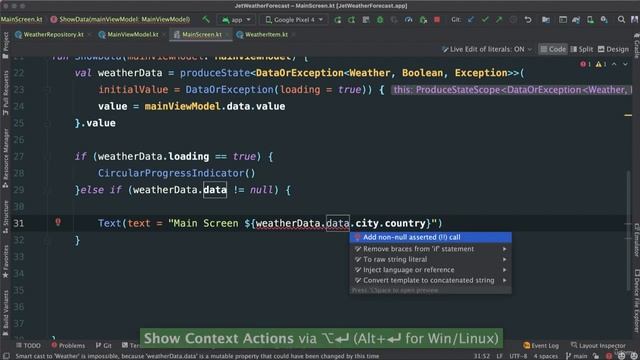This screenshot has height=360, width=640.
Task: Click the line separator LF status item
Action: coord(499,356)
